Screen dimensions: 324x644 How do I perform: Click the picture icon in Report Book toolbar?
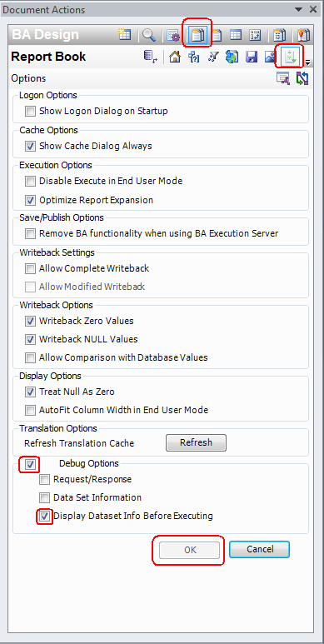pos(269,57)
